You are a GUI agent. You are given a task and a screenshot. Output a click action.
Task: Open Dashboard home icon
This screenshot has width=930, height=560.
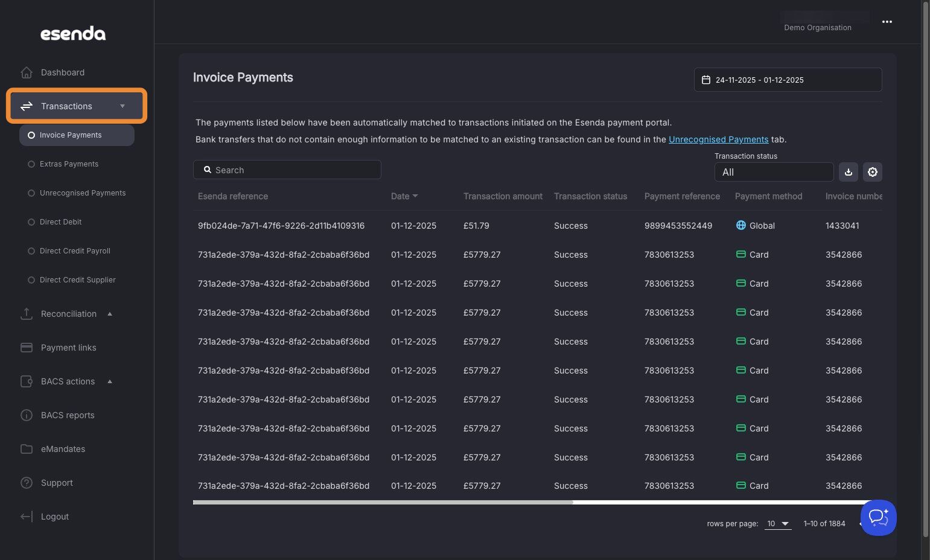(x=27, y=72)
